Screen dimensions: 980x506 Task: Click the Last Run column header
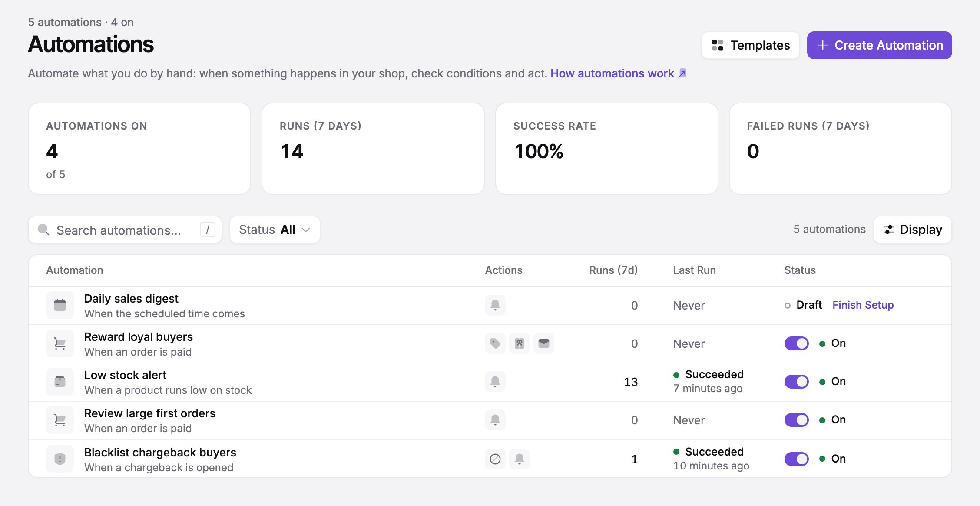(x=694, y=270)
